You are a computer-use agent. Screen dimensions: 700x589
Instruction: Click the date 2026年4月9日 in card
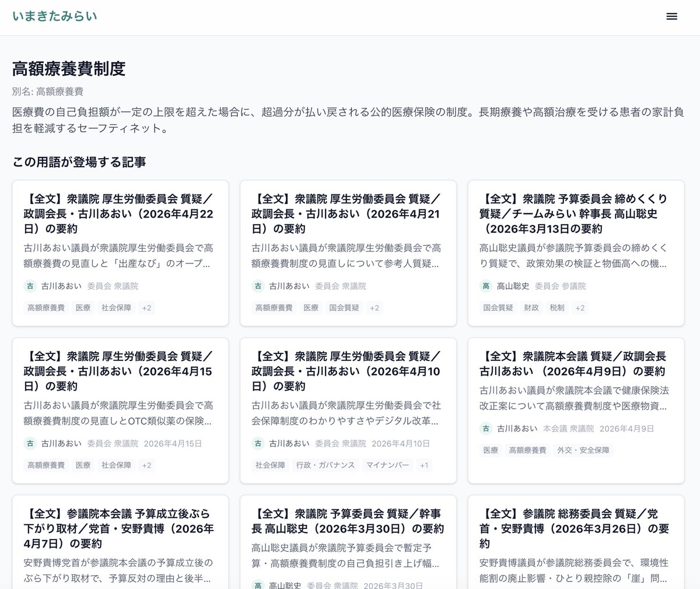point(626,428)
